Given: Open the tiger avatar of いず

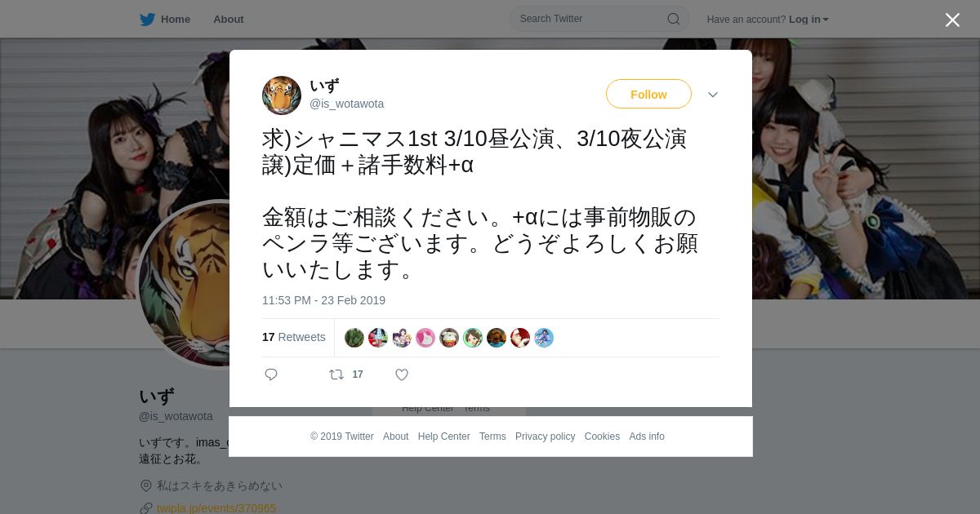Looking at the screenshot, I should pos(282,95).
